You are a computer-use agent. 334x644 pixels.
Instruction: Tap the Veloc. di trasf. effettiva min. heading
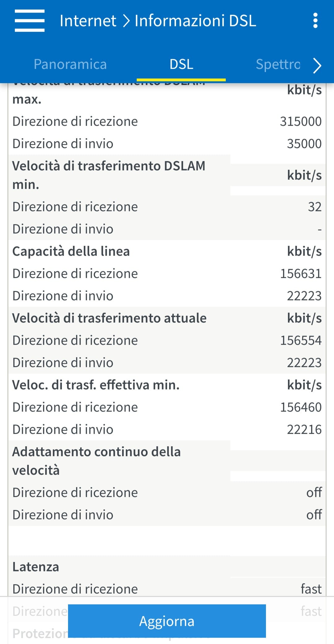pos(96,385)
